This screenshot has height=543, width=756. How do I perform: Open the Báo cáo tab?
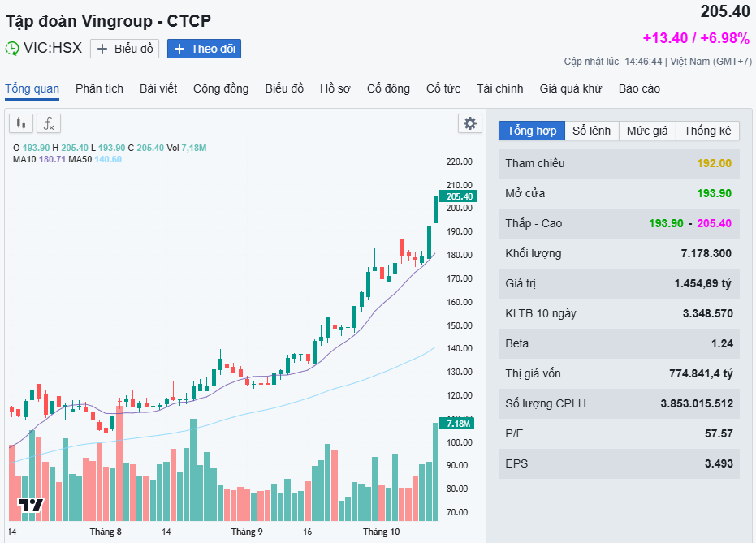[639, 88]
